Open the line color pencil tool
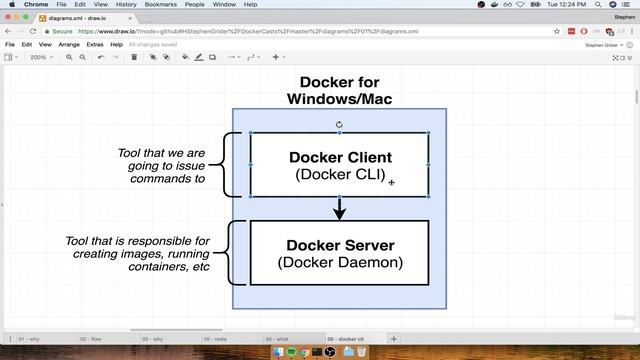 [x=199, y=57]
